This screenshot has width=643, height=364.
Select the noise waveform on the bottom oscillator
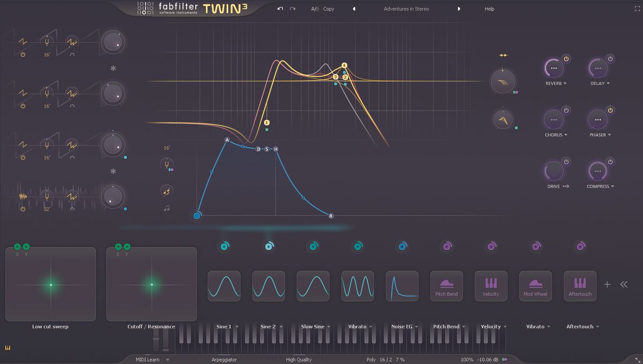pyautogui.click(x=22, y=196)
